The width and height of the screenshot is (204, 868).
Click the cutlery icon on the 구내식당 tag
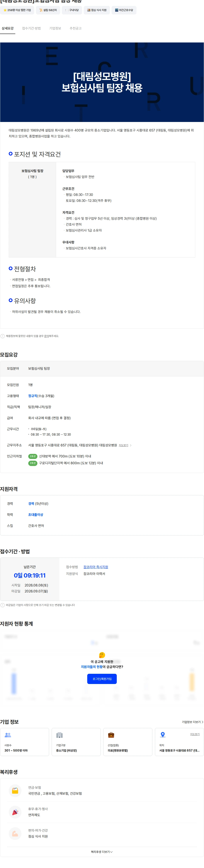[67, 10]
